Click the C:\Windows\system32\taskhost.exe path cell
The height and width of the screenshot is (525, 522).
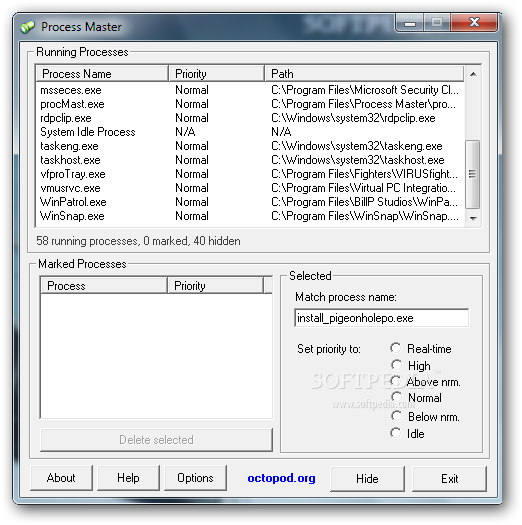[x=358, y=160]
